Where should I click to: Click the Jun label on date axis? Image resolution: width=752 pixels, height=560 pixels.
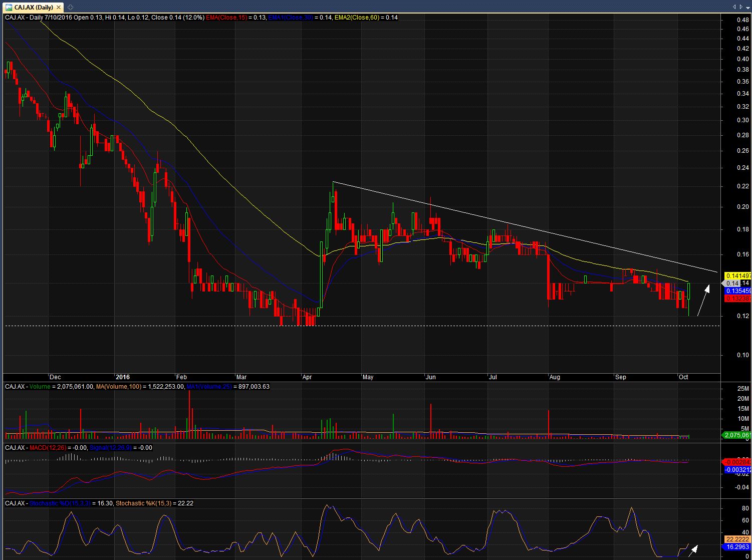[431, 377]
